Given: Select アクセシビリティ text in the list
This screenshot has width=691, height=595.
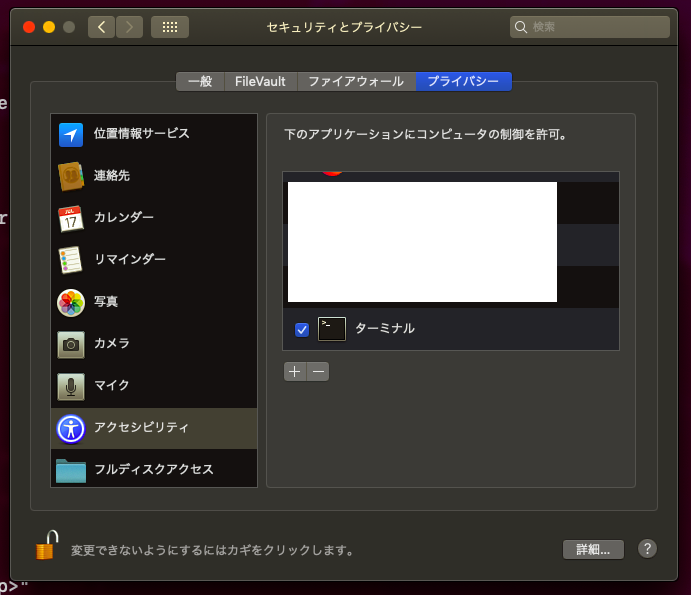Looking at the screenshot, I should tap(141, 427).
